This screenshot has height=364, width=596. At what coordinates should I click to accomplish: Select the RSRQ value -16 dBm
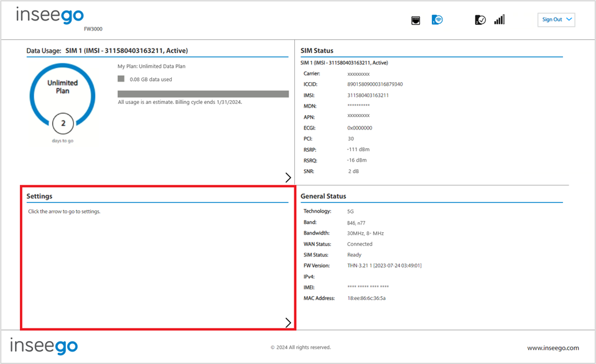point(356,160)
